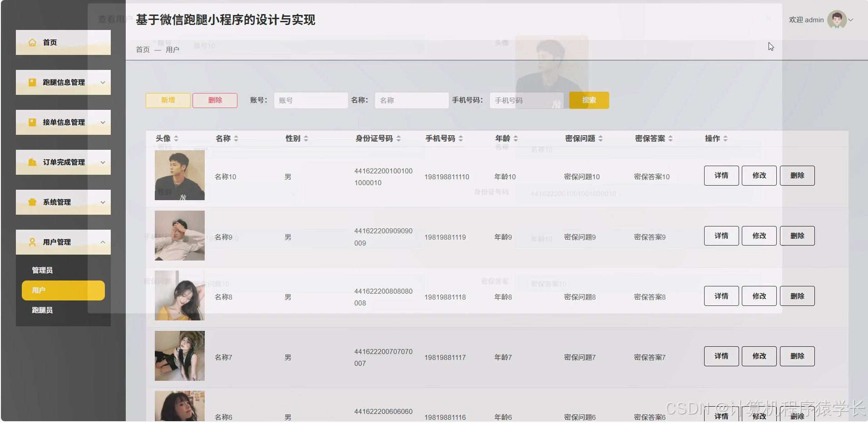Click phone number 198198811110
This screenshot has width=868, height=423.
(x=447, y=177)
